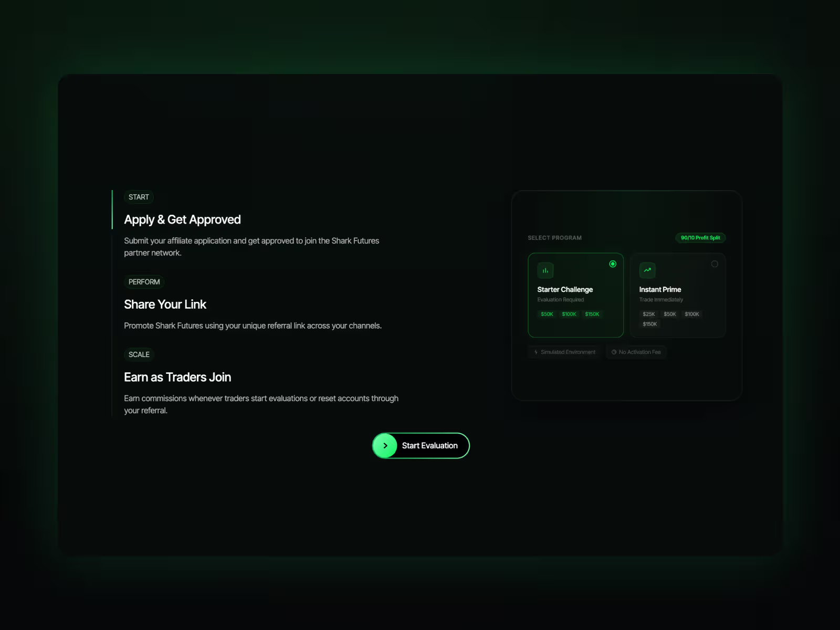Choose the $50K size under Starter Challenge
Image resolution: width=840 pixels, height=630 pixels.
click(x=547, y=314)
